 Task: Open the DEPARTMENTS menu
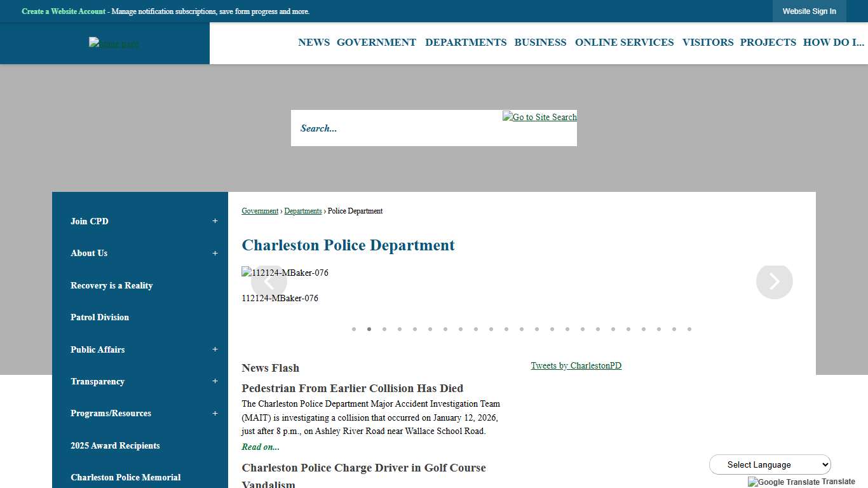pyautogui.click(x=466, y=42)
